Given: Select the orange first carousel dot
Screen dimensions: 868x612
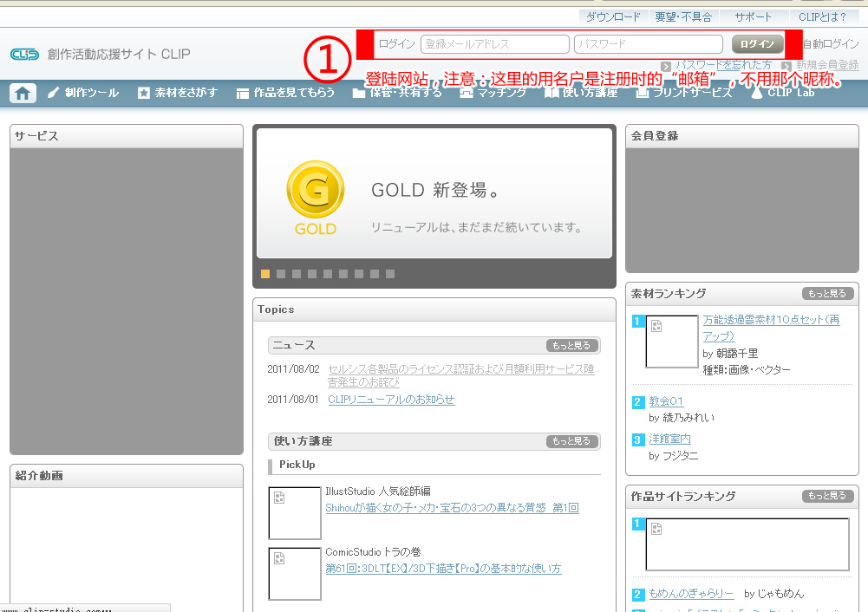Looking at the screenshot, I should point(265,274).
